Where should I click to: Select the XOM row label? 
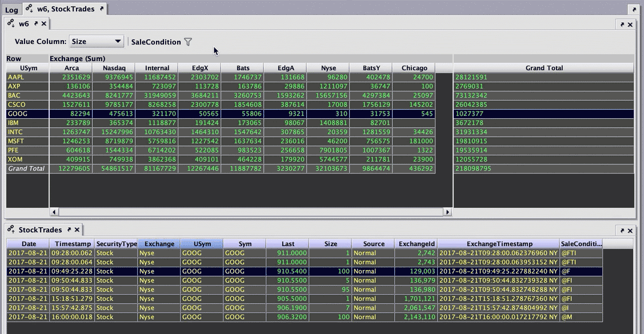click(28, 159)
